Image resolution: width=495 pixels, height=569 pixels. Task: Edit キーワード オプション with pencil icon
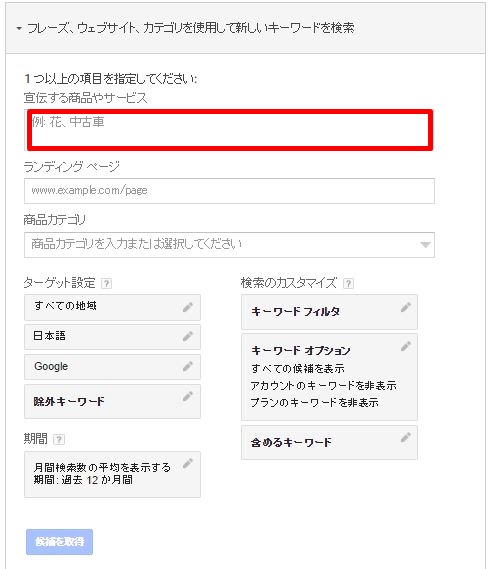[406, 346]
